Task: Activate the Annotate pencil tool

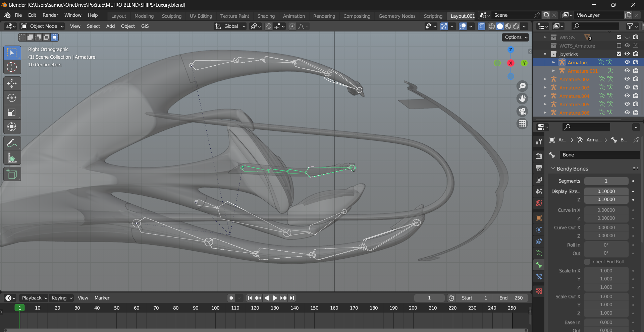Action: coord(12,143)
